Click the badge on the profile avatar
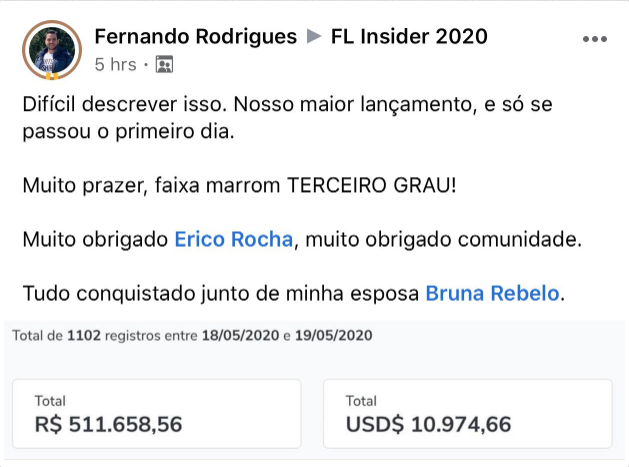 point(52,75)
